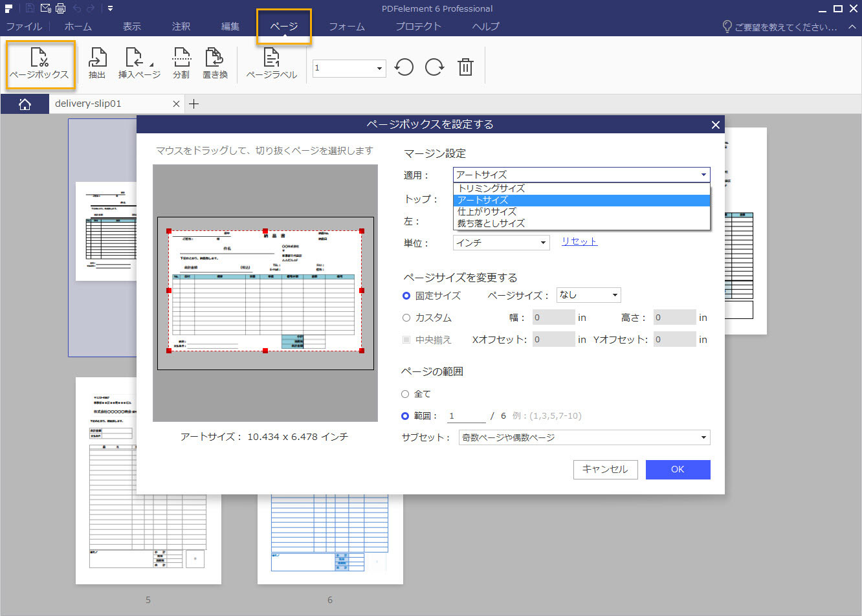Viewport: 862px width, 616px height.
Task: Select page 5 thumbnail
Action: [148, 481]
